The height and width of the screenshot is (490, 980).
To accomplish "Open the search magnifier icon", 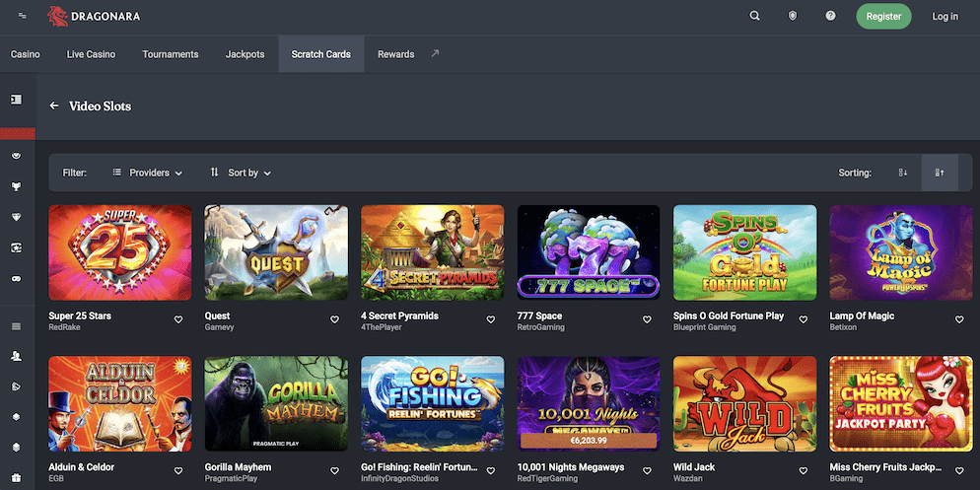I will [755, 16].
